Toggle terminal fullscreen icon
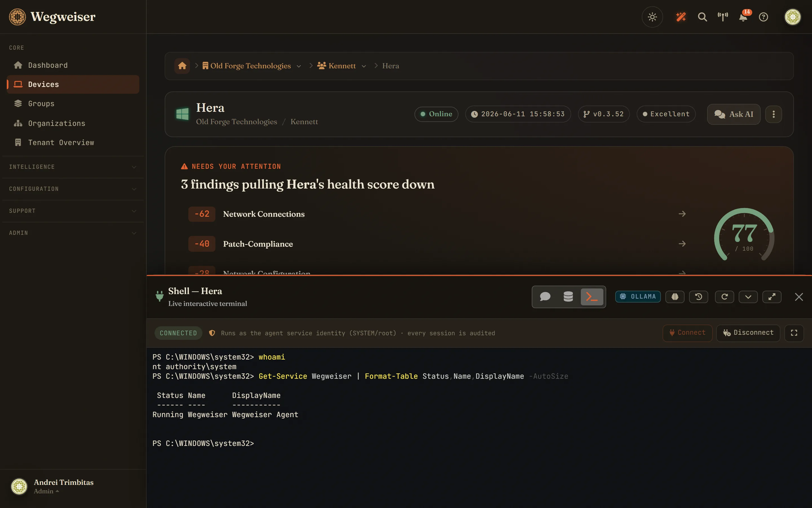The width and height of the screenshot is (812, 508). click(x=794, y=333)
